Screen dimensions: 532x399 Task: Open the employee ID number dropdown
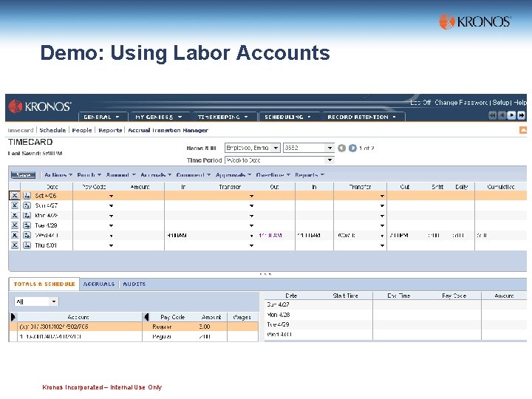pyautogui.click(x=330, y=148)
